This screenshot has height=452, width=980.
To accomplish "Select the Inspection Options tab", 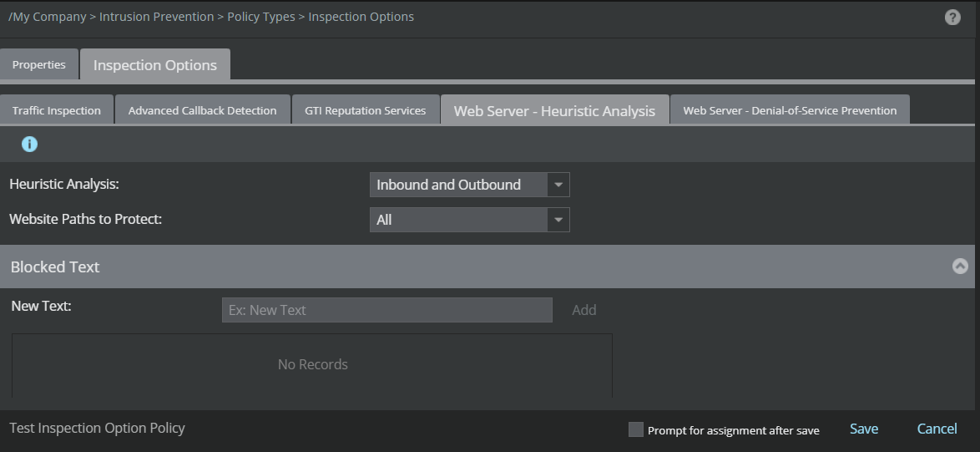I will tap(155, 65).
